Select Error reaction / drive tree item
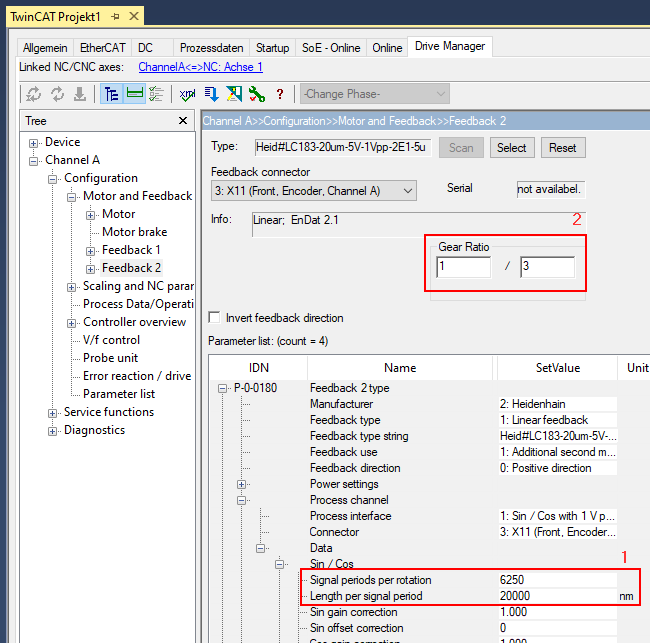The height and width of the screenshot is (643, 650). pyautogui.click(x=137, y=376)
